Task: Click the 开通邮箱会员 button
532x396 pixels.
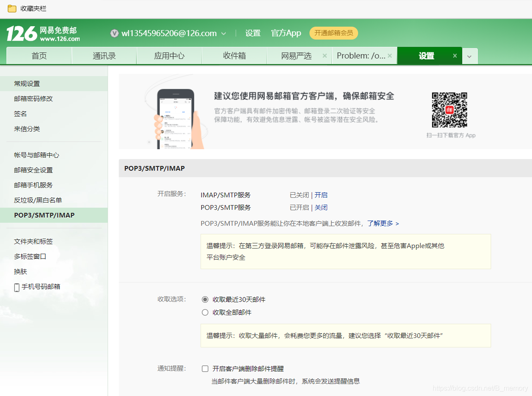Action: pos(334,33)
